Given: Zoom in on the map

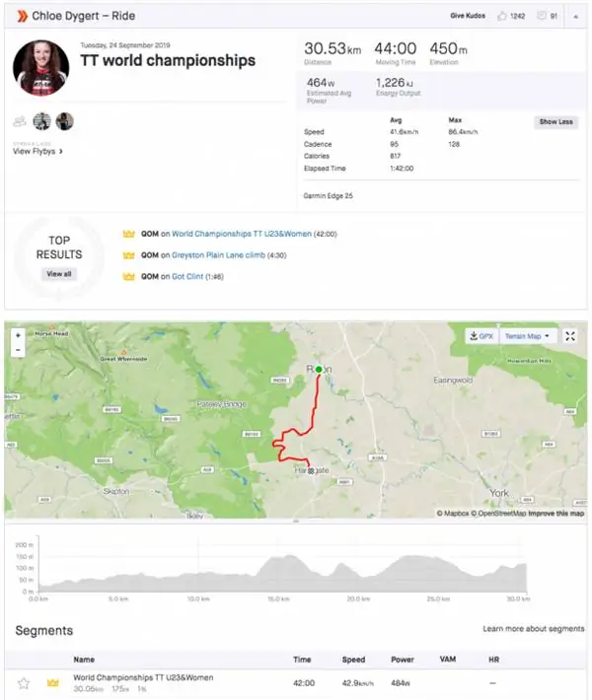Looking at the screenshot, I should coord(18,335).
